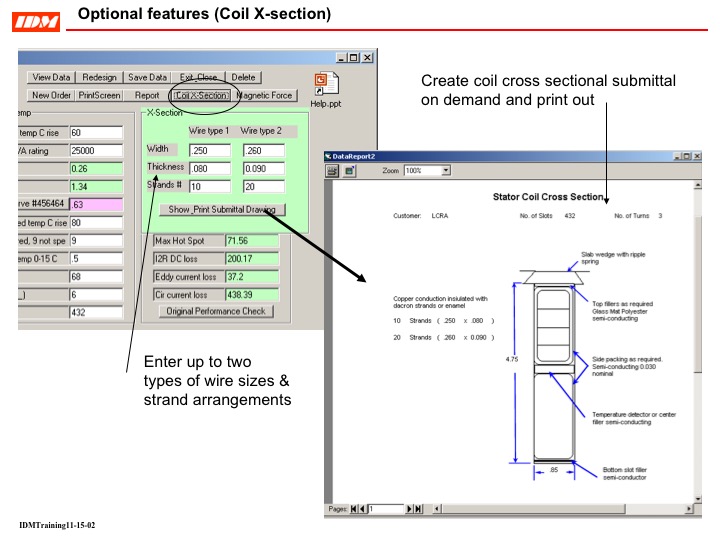
Task: Click the Coil X-Section button
Action: (x=200, y=96)
